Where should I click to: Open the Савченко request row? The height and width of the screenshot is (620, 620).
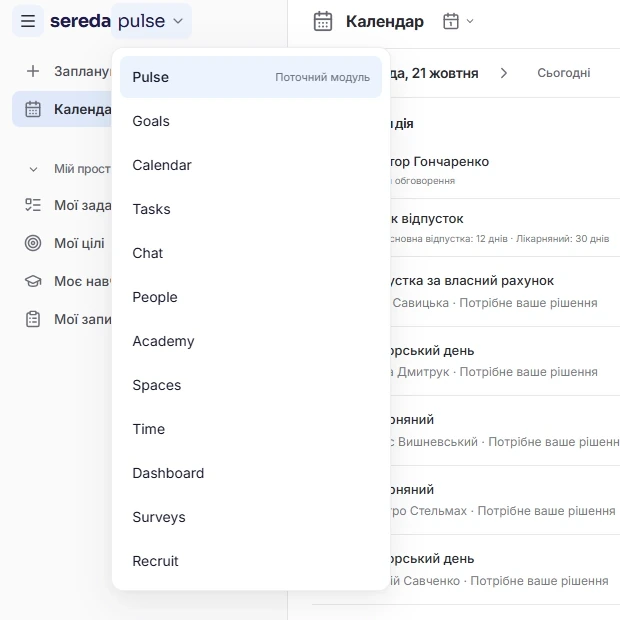click(505, 570)
